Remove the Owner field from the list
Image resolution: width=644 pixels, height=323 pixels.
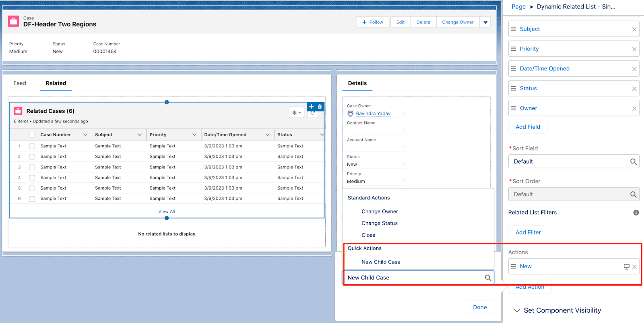pos(634,108)
